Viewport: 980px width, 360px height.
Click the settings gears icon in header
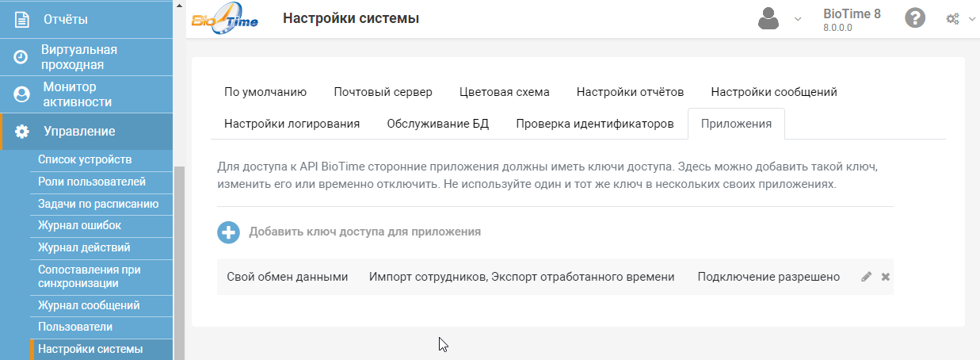(954, 19)
